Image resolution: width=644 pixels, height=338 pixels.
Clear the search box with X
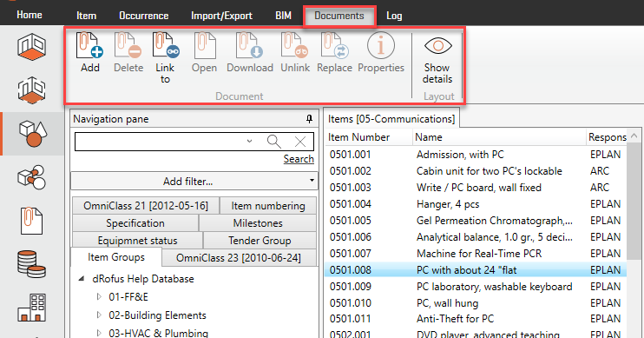[x=300, y=142]
